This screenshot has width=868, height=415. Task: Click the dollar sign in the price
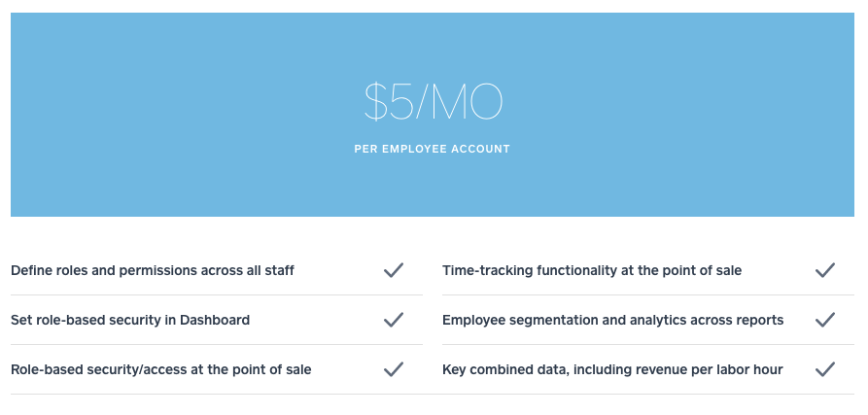coord(375,102)
